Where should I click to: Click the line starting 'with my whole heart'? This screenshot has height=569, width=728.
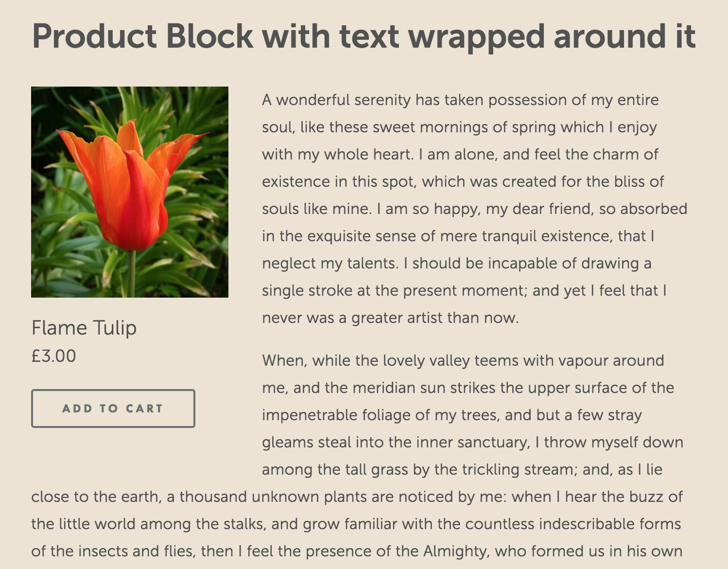pos(460,154)
